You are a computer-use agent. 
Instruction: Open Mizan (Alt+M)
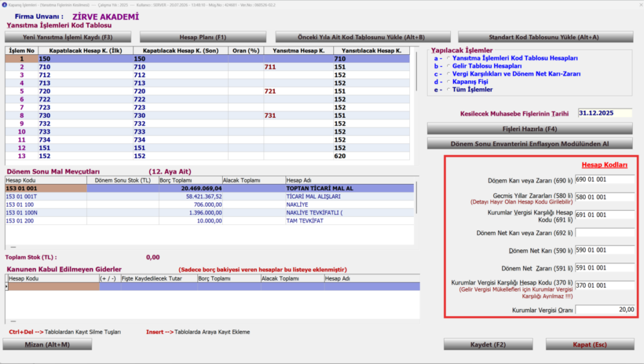click(47, 344)
